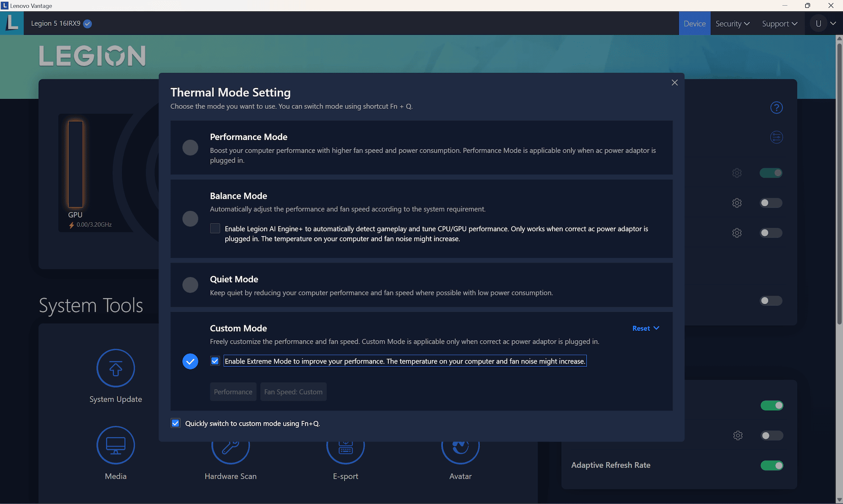
Task: Expand the Reset dropdown in Custom Mode
Action: click(646, 328)
